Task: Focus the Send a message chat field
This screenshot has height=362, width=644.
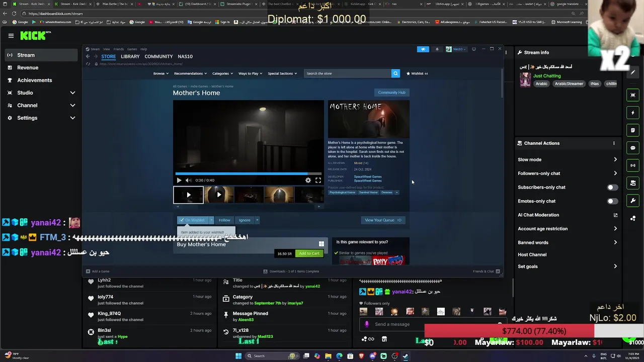Action: click(x=434, y=324)
